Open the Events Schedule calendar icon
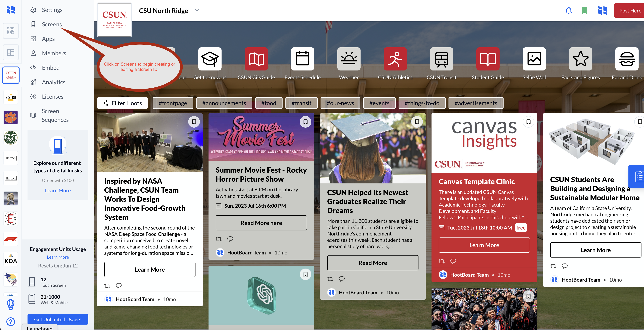The image size is (644, 330). [x=302, y=59]
